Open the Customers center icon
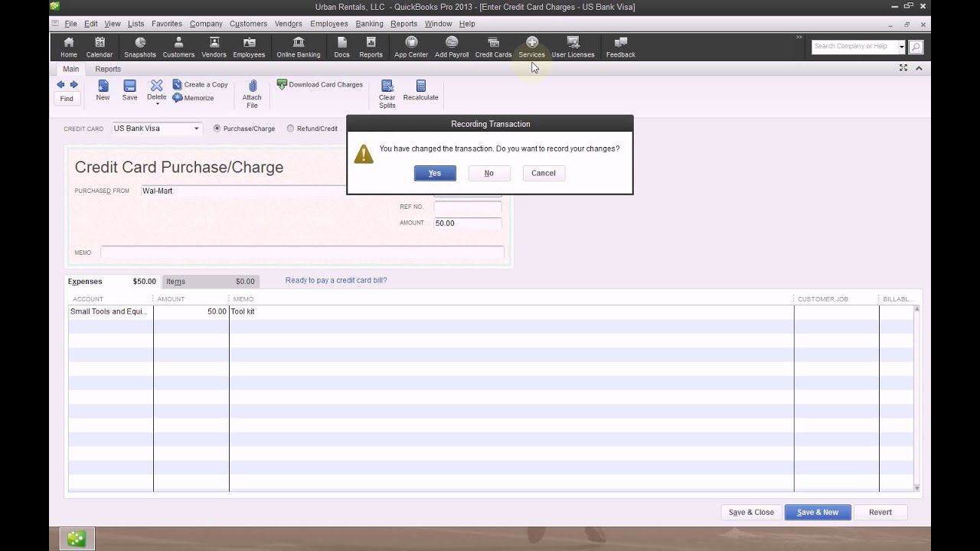Image resolution: width=980 pixels, height=551 pixels. (x=178, y=47)
